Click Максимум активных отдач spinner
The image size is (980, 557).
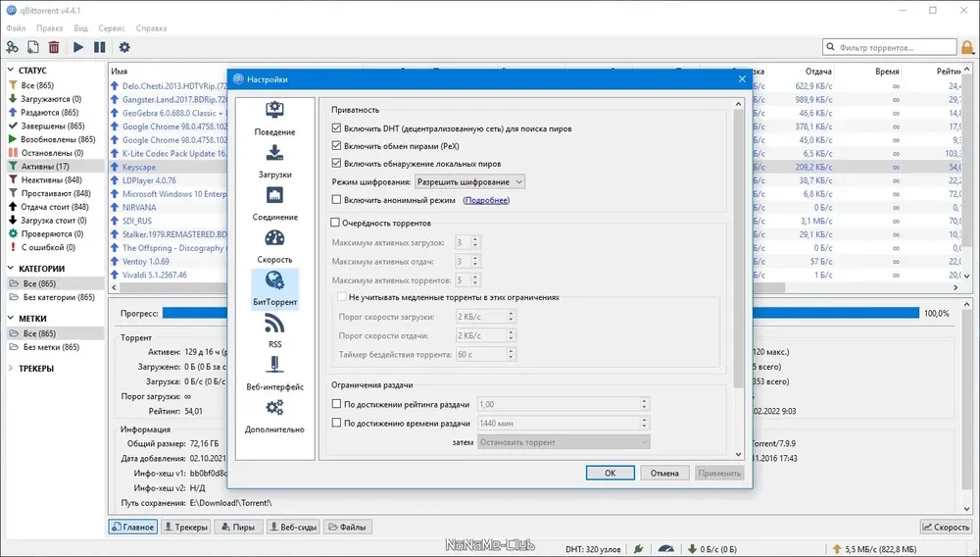(x=467, y=261)
